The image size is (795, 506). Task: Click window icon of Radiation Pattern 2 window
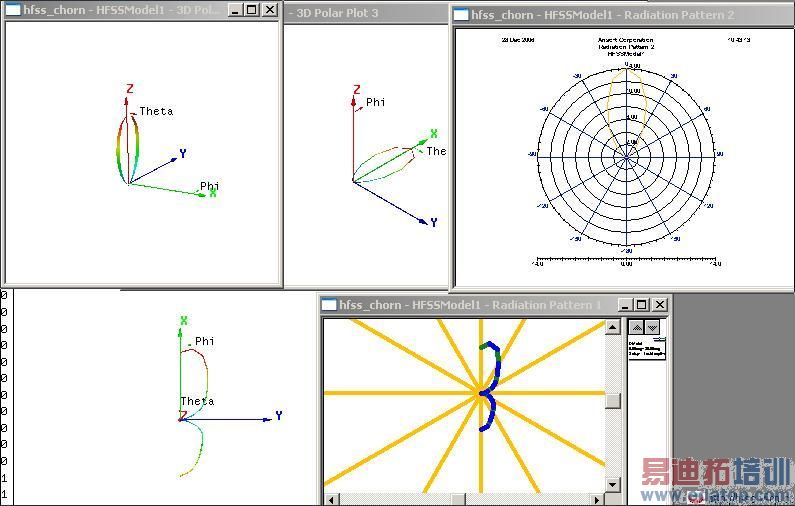[x=461, y=15]
